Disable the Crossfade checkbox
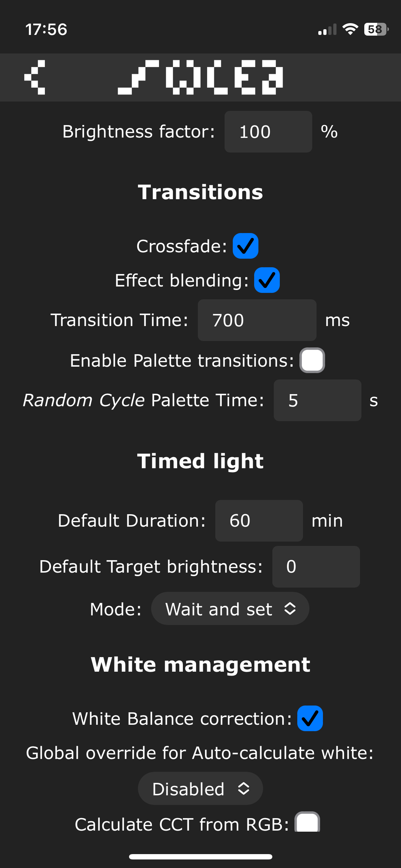Viewport: 401px width, 868px height. [x=246, y=246]
